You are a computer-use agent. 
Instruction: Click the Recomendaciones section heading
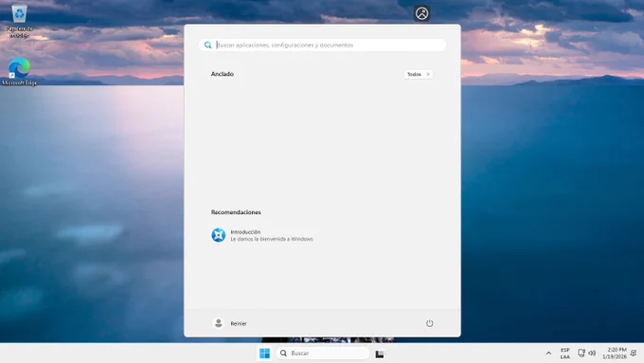pyautogui.click(x=236, y=212)
